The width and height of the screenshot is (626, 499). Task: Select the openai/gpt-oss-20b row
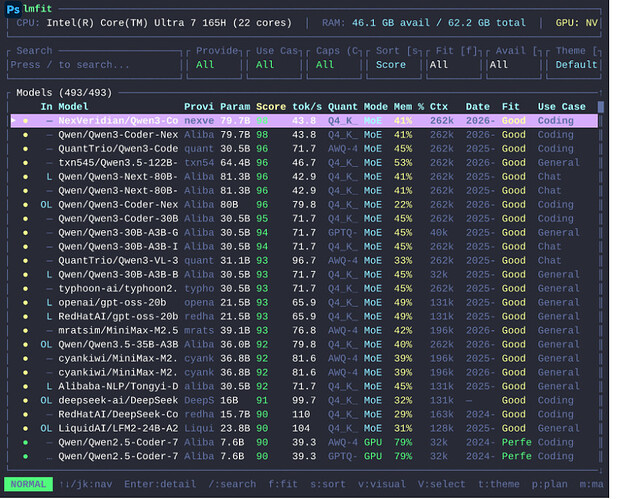(304, 303)
